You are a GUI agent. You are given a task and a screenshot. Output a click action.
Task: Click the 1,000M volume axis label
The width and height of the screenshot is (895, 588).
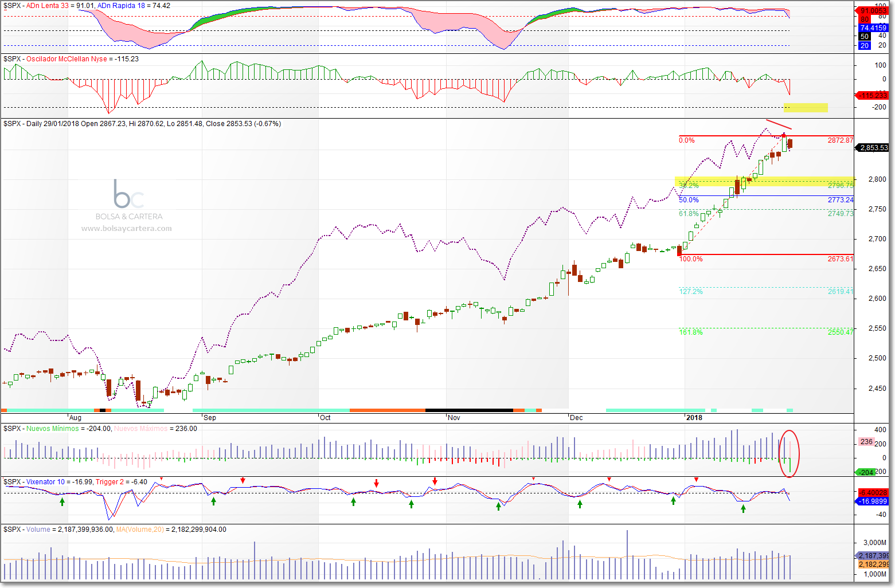(x=875, y=574)
